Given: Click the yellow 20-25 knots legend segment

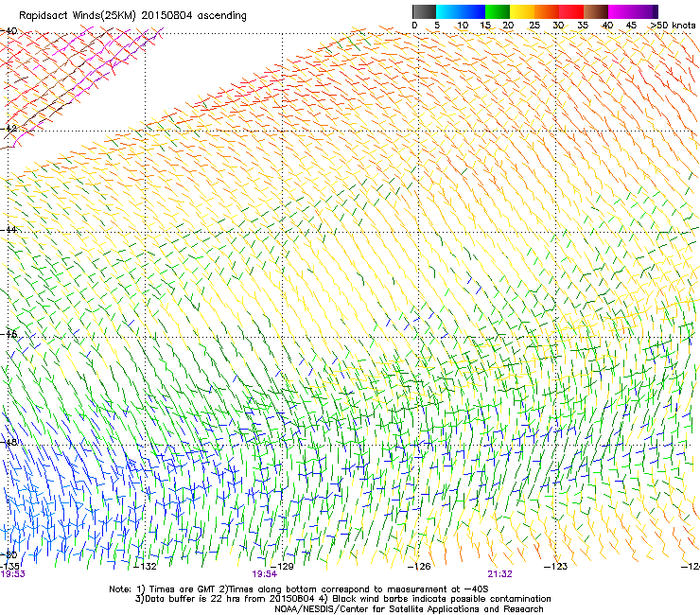Looking at the screenshot, I should pos(522,11).
